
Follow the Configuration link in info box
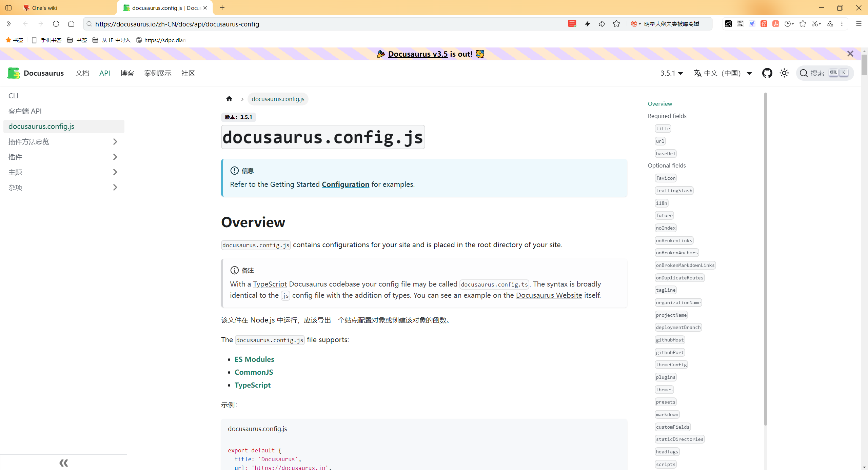345,184
